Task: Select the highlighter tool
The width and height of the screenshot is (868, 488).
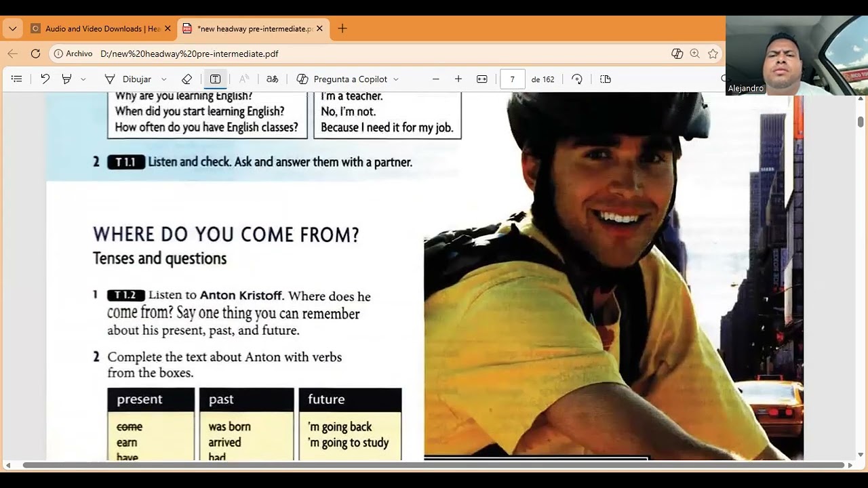Action: (x=66, y=79)
